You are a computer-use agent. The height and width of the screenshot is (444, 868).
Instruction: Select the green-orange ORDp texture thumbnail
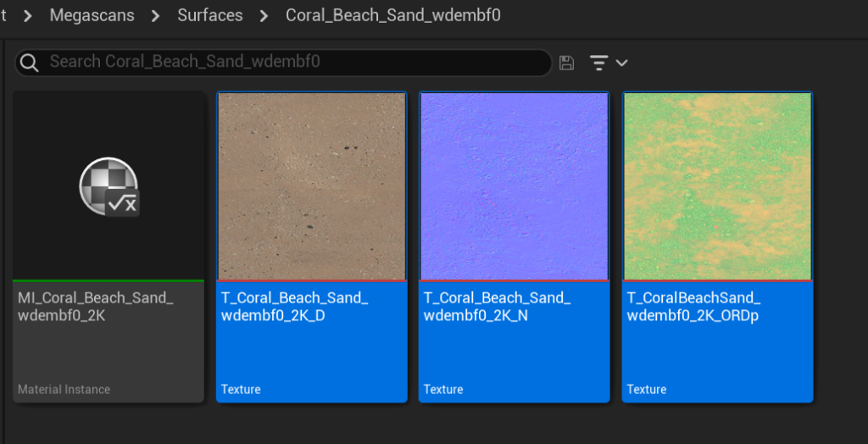[717, 186]
